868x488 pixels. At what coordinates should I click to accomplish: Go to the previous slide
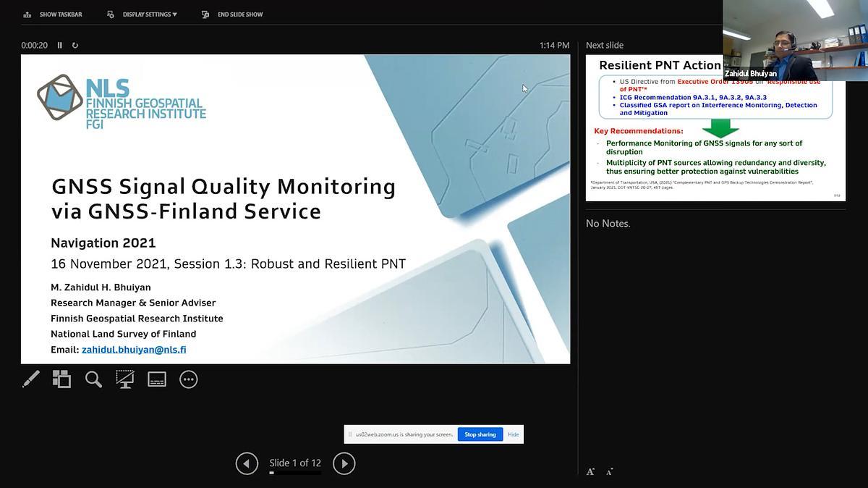point(247,463)
